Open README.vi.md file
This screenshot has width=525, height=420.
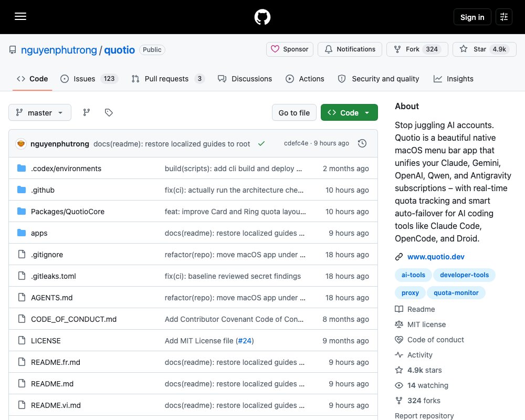pyautogui.click(x=56, y=405)
